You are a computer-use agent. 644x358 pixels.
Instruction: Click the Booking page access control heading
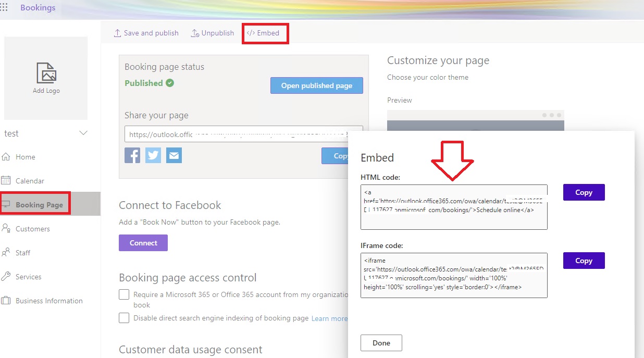188,278
